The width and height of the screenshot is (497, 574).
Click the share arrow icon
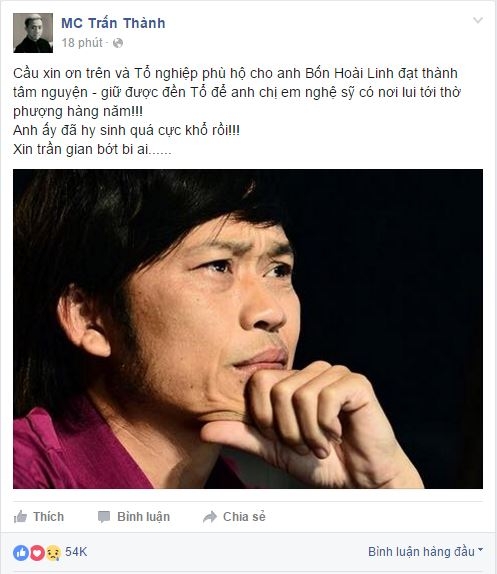tap(210, 517)
